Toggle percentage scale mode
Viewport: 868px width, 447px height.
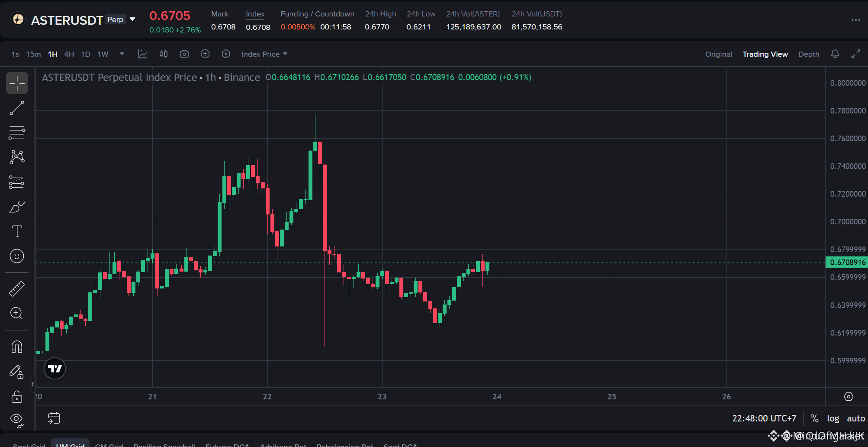814,418
